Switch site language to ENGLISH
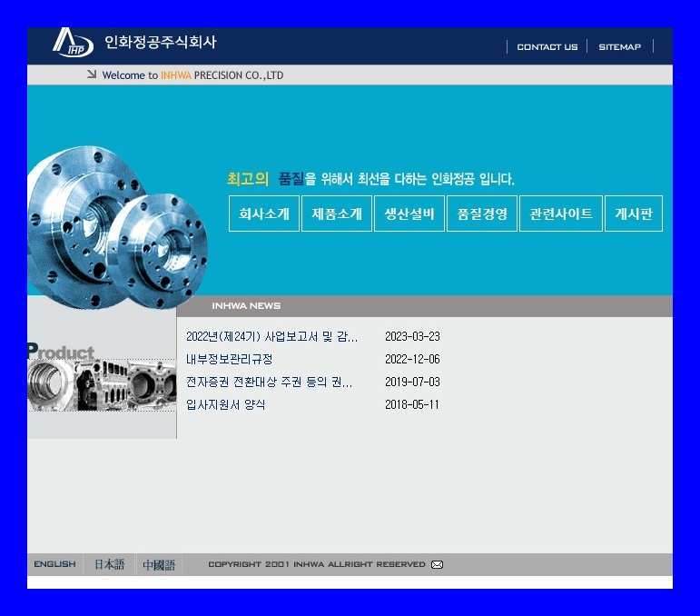The width and height of the screenshot is (700, 616). click(54, 564)
